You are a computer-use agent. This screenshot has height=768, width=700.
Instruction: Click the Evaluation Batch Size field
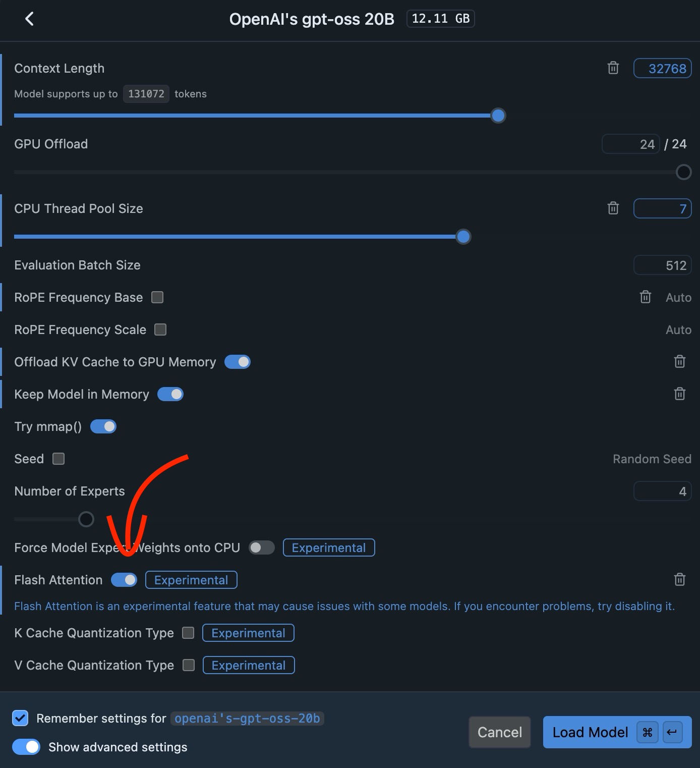662,265
